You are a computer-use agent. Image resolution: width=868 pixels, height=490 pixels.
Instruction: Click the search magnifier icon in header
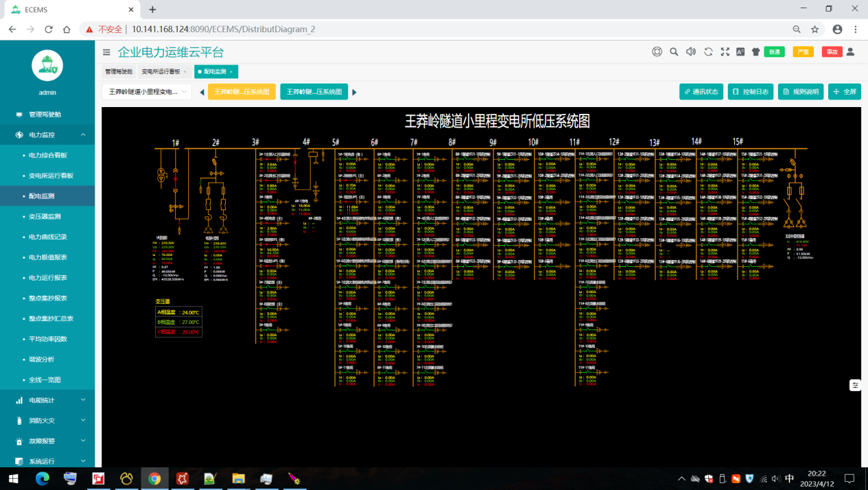pos(674,51)
